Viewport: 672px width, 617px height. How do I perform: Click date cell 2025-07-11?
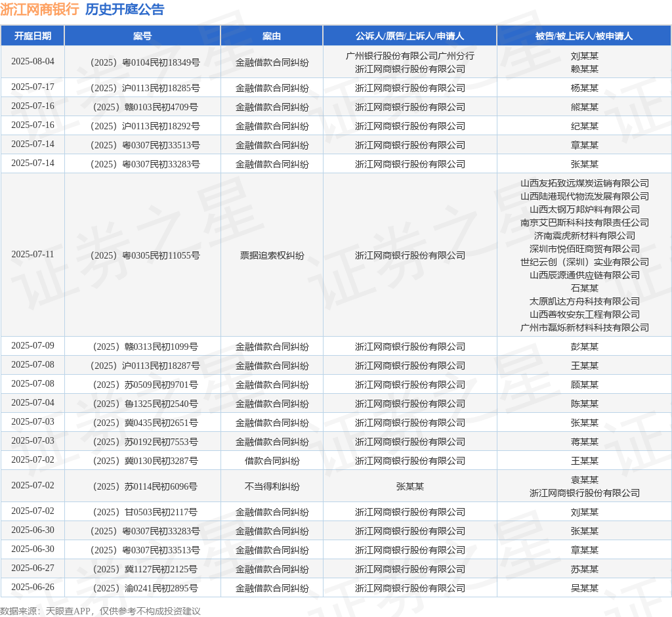coord(33,255)
